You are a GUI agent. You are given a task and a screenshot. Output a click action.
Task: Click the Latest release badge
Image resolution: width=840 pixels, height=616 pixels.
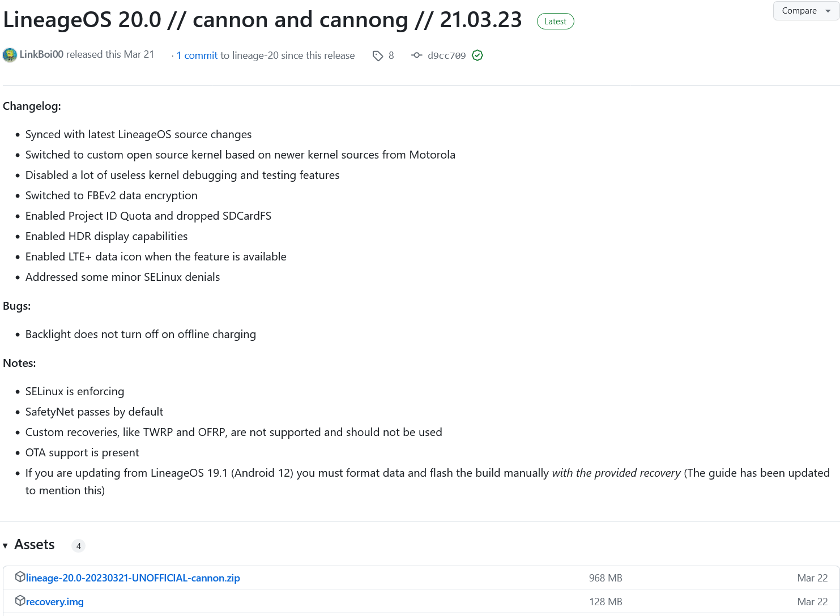click(x=555, y=22)
